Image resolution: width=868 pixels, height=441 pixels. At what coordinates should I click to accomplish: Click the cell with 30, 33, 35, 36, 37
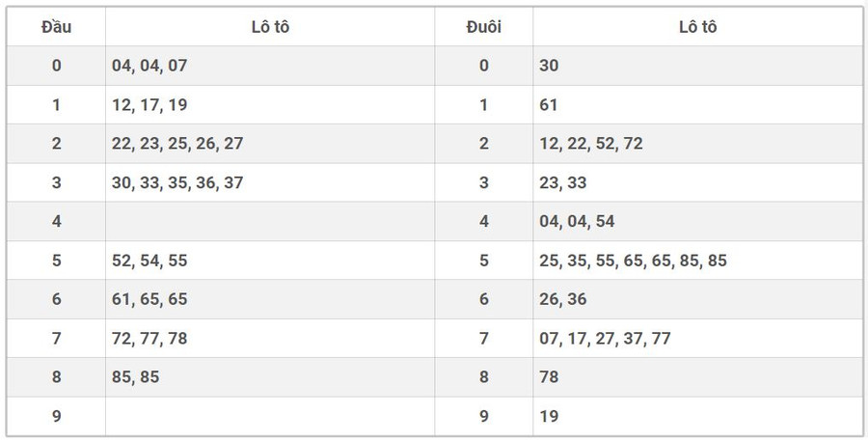[x=177, y=182]
